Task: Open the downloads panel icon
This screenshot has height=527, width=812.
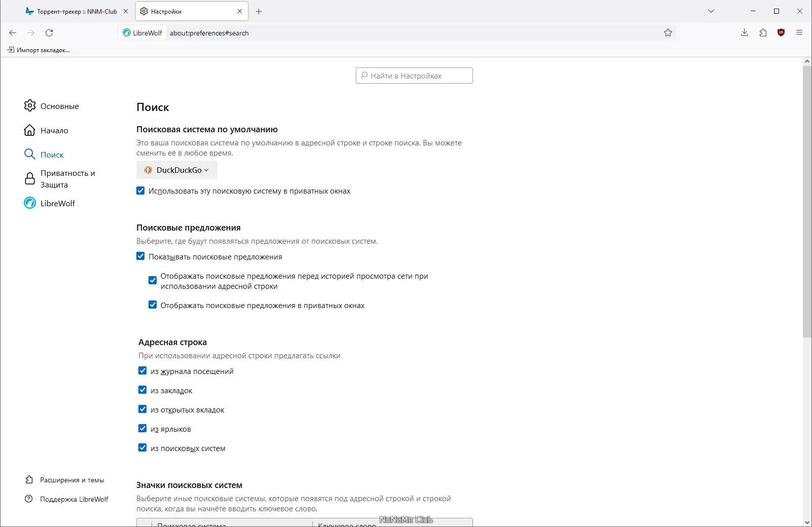Action: 744,33
